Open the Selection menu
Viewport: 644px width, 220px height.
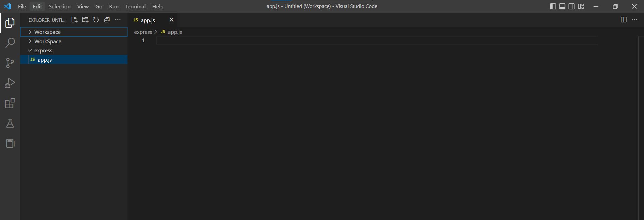pos(59,6)
